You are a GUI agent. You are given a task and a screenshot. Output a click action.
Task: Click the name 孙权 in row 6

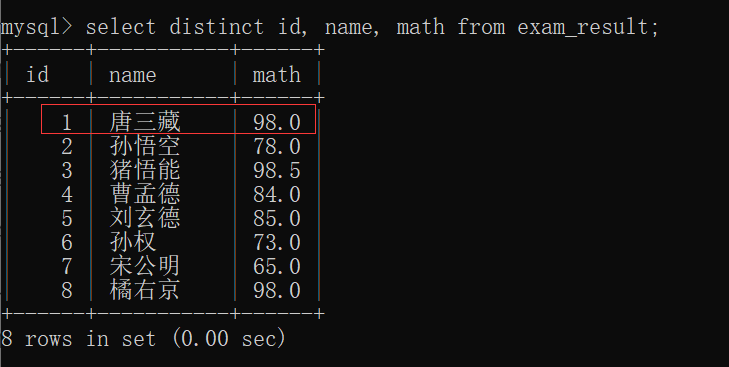click(133, 242)
